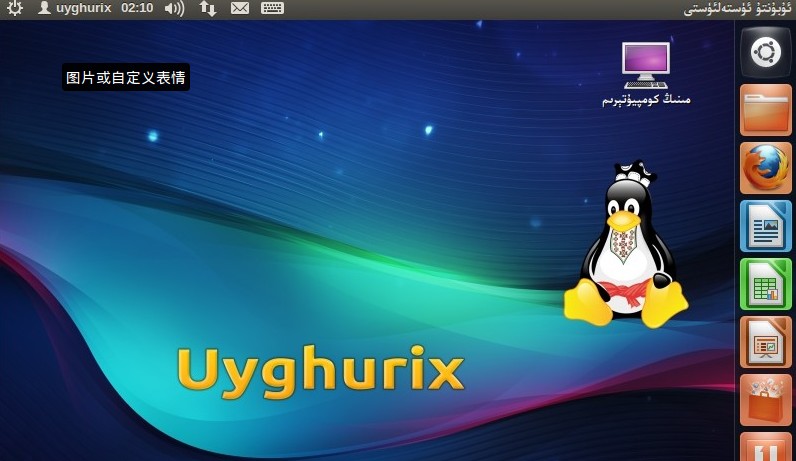
Task: Open the clock showing 02:10
Action: pyautogui.click(x=137, y=8)
